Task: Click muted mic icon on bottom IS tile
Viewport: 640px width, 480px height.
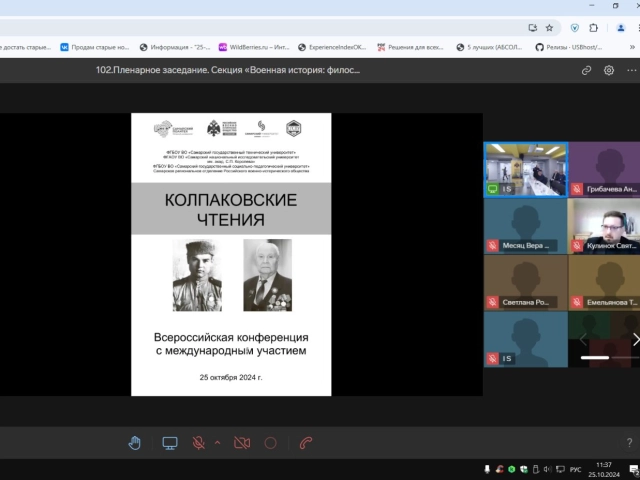Action: click(492, 358)
